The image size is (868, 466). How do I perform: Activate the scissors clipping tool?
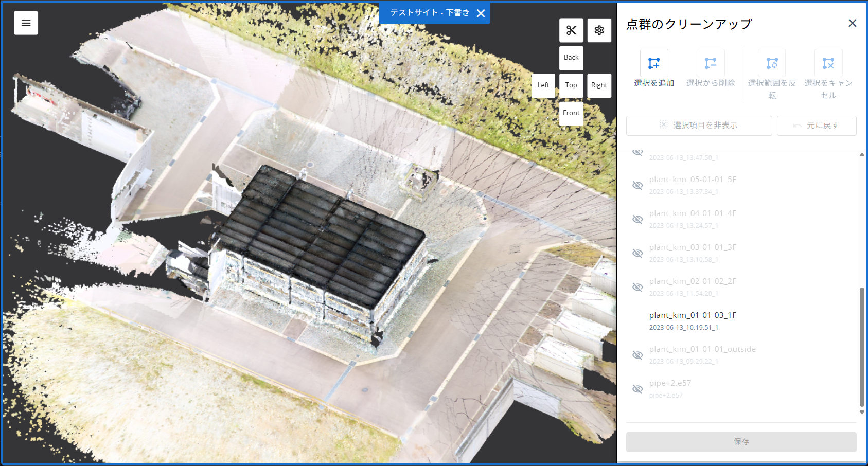click(x=571, y=30)
